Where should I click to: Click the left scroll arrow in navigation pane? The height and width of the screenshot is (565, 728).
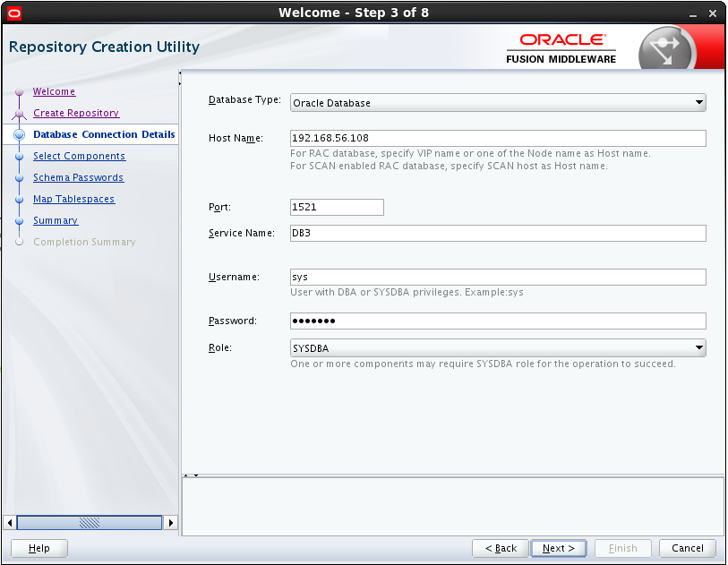(10, 523)
